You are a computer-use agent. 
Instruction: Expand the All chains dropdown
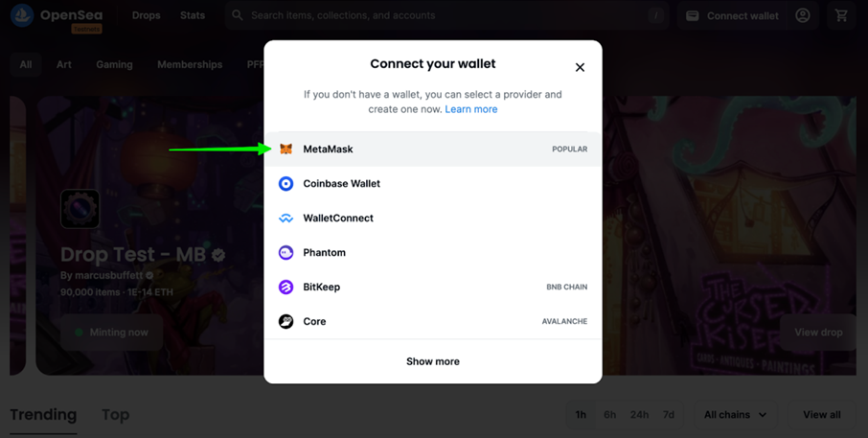tap(735, 415)
